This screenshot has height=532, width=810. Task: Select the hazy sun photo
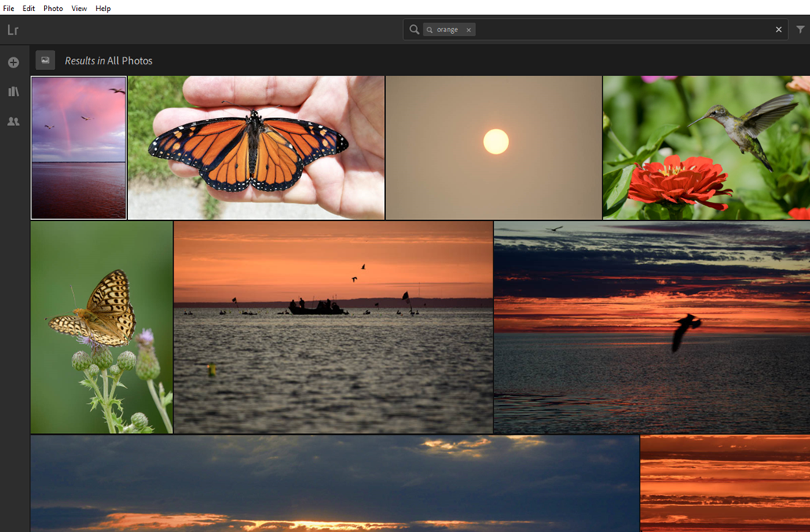click(x=494, y=148)
